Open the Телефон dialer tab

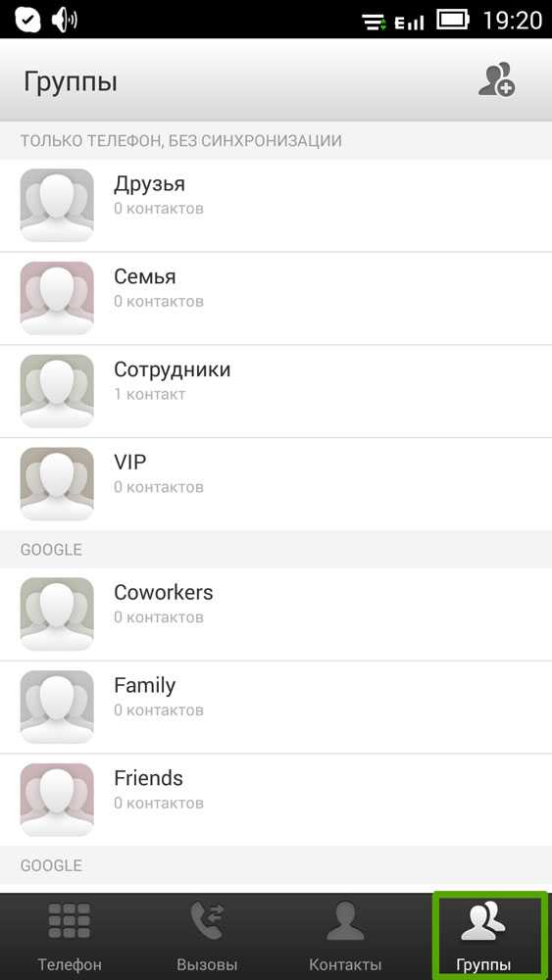point(70,936)
